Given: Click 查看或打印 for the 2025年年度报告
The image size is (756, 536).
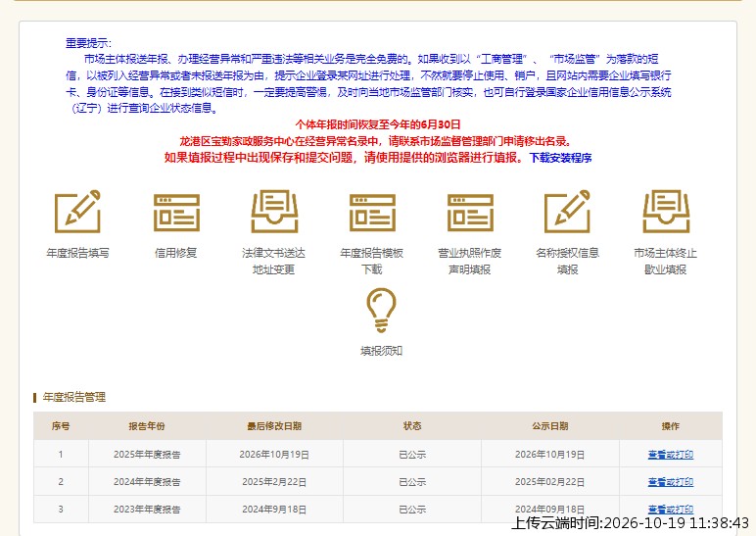Looking at the screenshot, I should (x=670, y=455).
